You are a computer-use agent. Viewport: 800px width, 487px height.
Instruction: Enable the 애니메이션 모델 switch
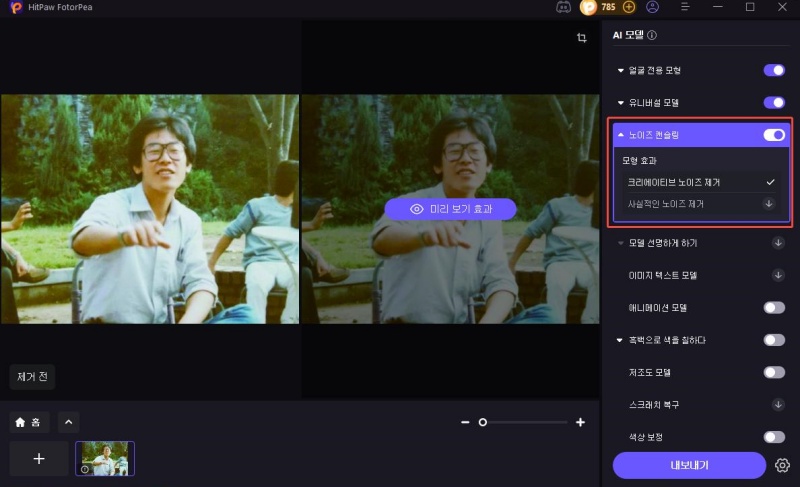coord(774,307)
